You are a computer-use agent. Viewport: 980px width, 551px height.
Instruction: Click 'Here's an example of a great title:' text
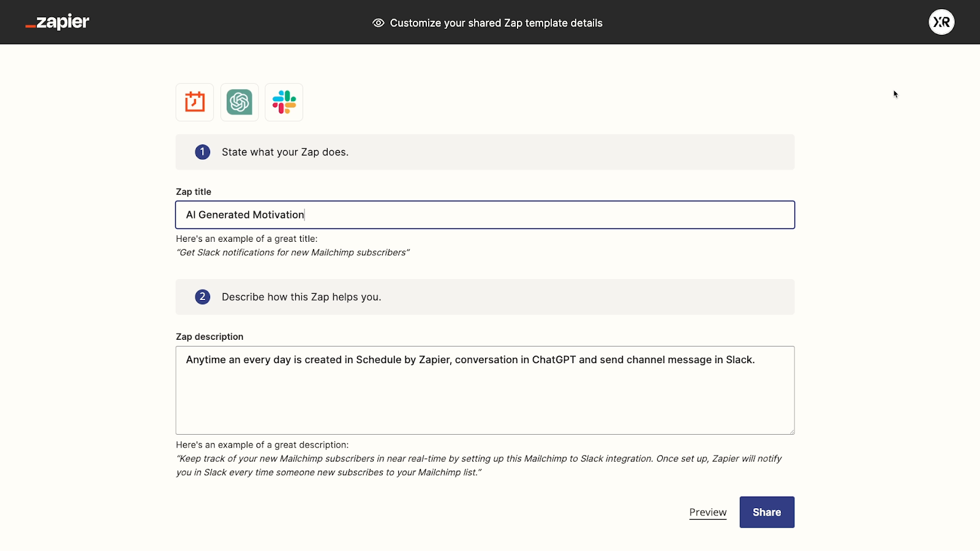[x=247, y=239]
